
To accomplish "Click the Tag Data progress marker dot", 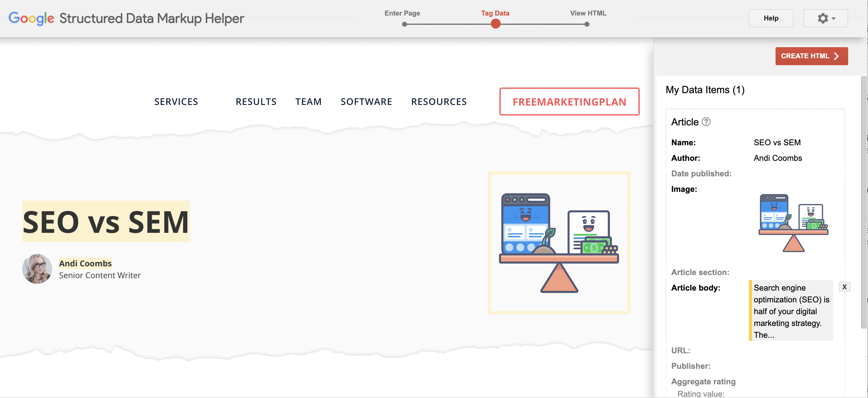I will [x=495, y=24].
